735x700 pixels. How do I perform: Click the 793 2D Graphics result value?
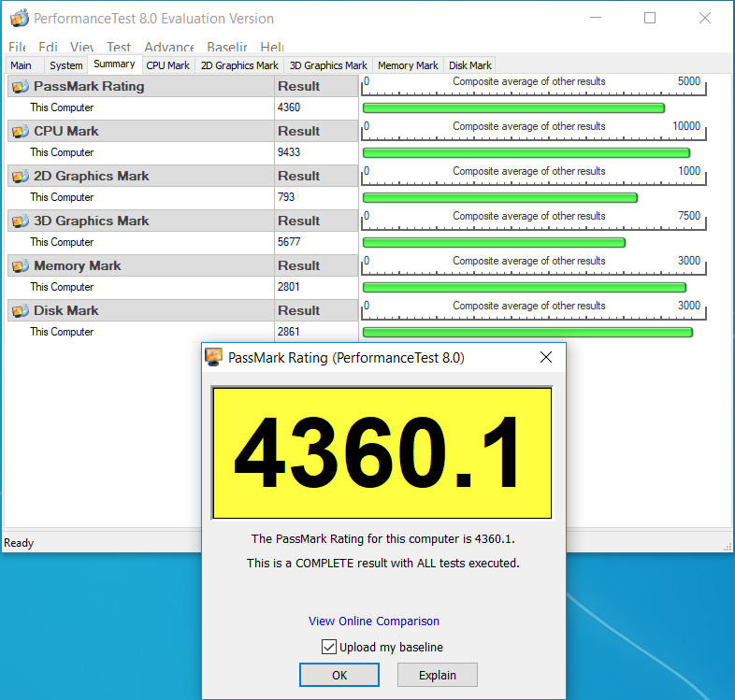[x=286, y=197]
